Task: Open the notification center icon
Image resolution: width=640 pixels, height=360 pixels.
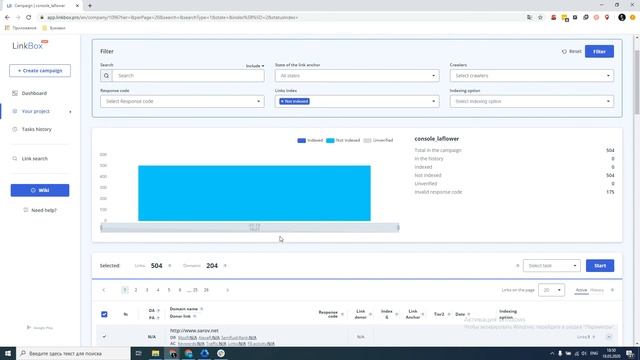Action: point(631,353)
